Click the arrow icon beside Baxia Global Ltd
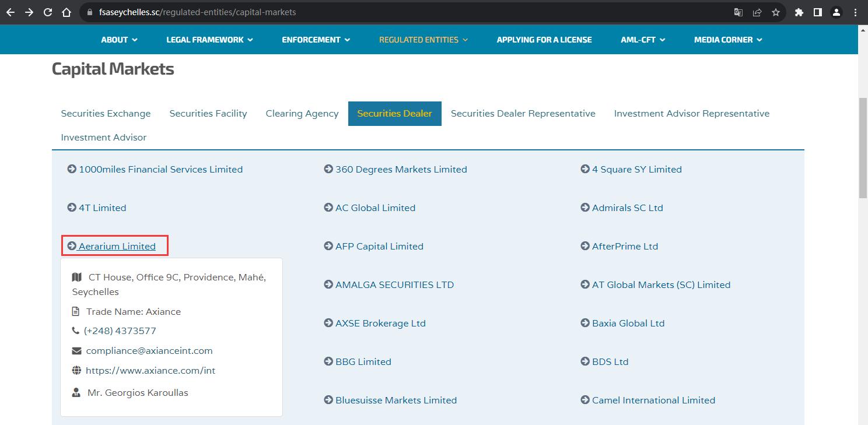The height and width of the screenshot is (425, 868). pos(585,323)
